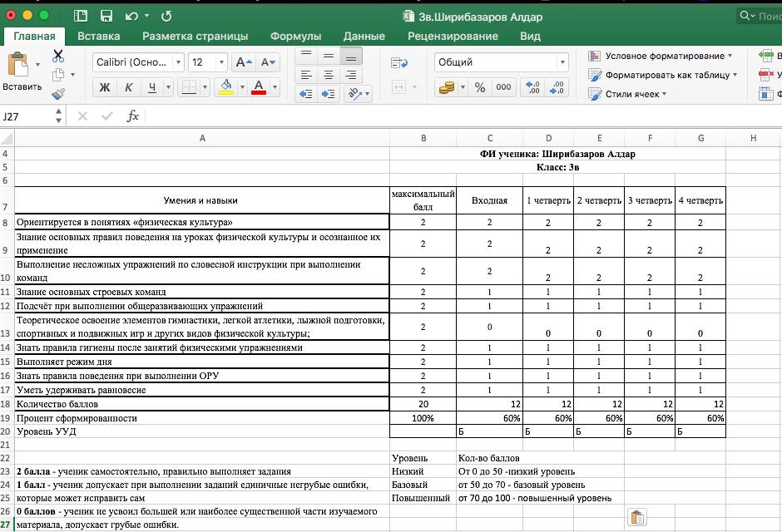Align text to top
The width and height of the screenshot is (782, 532).
(306, 56)
